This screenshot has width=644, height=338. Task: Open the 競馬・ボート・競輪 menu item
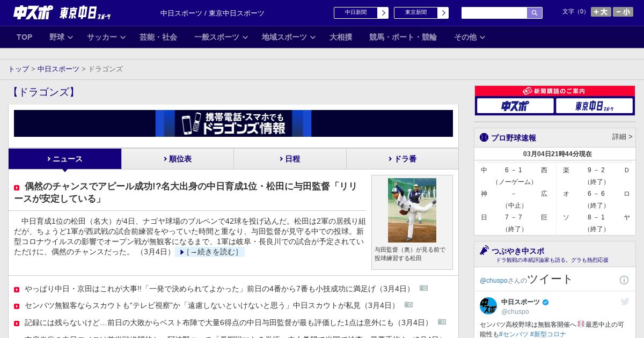click(x=403, y=37)
